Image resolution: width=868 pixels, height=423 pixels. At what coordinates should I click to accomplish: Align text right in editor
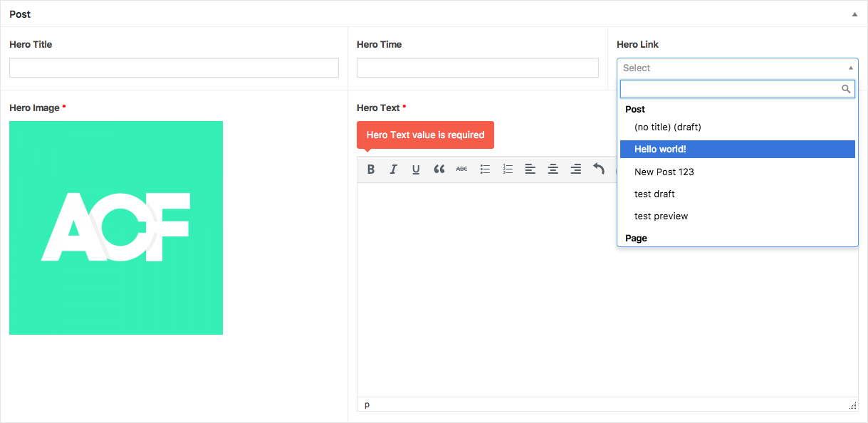pyautogui.click(x=576, y=169)
